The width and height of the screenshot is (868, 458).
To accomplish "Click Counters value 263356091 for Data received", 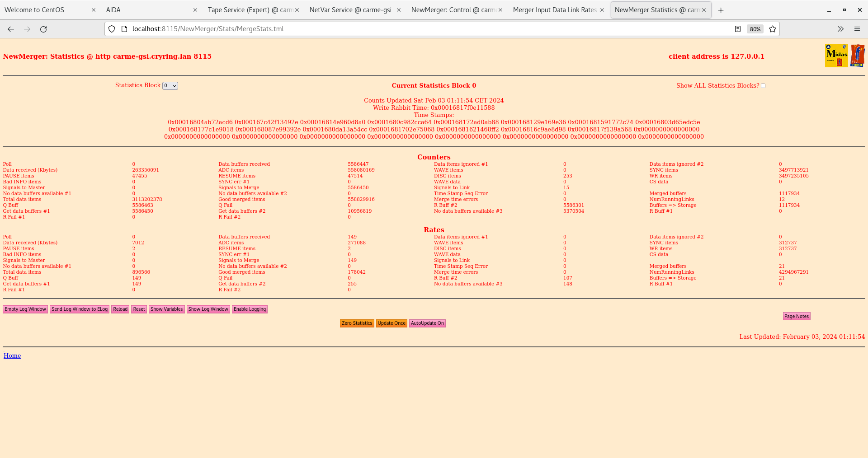I will (x=146, y=170).
